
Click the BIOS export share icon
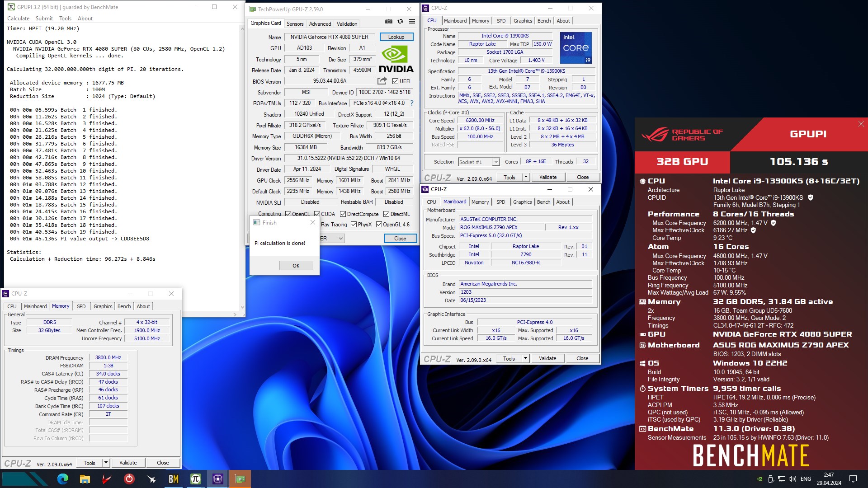(x=382, y=81)
